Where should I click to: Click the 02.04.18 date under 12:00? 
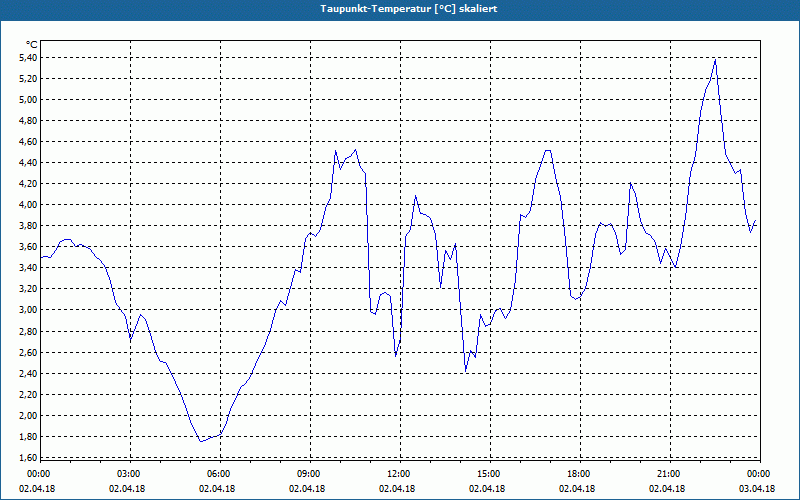point(397,488)
